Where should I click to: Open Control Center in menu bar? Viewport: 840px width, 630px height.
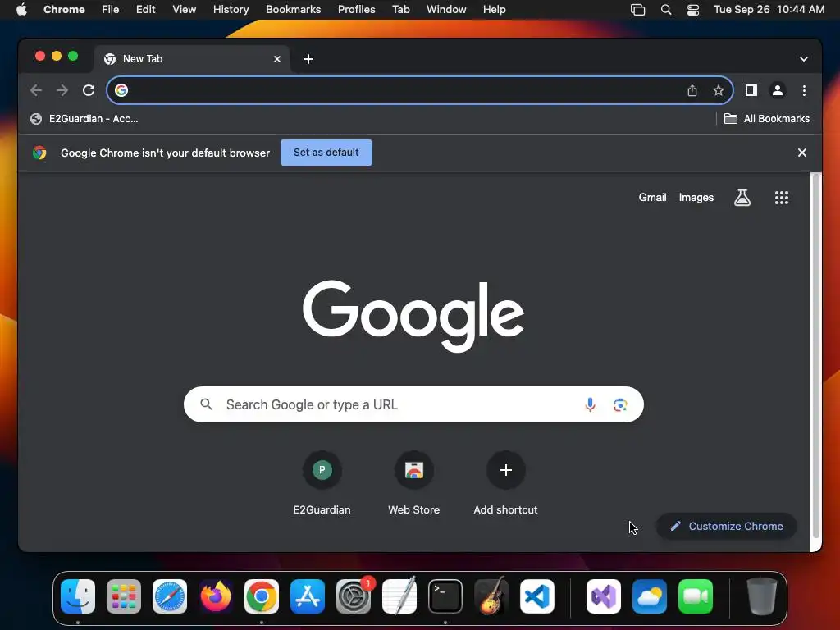tap(692, 10)
